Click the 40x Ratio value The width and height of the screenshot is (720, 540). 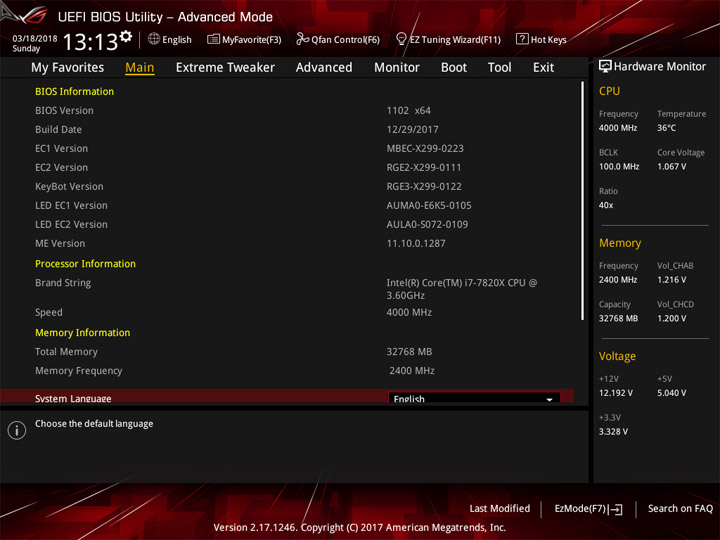606,205
